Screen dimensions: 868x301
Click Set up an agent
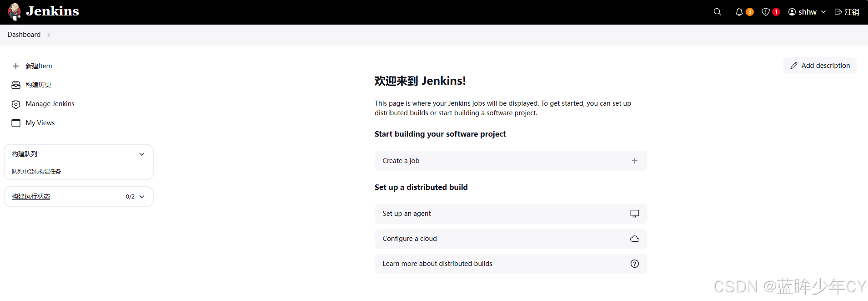(511, 214)
